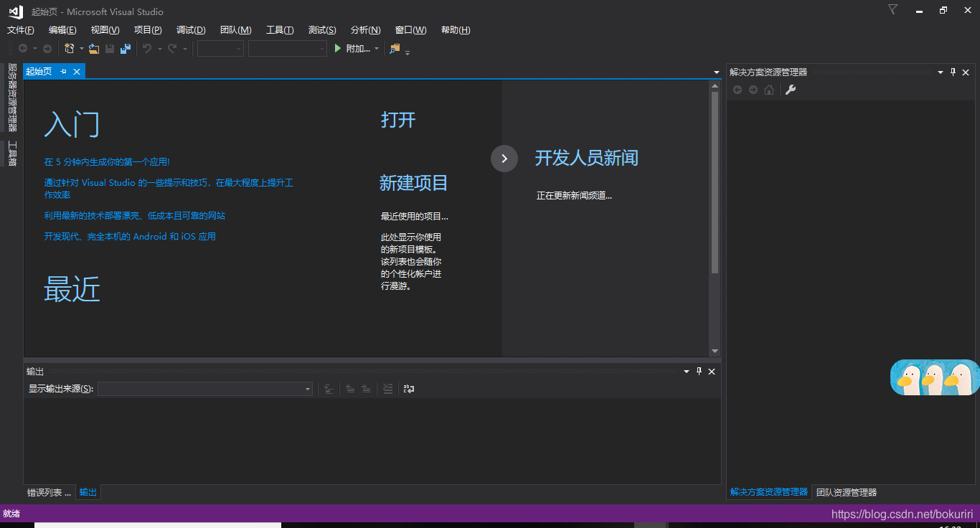Toggle Word Wrap in output panel

(x=409, y=389)
